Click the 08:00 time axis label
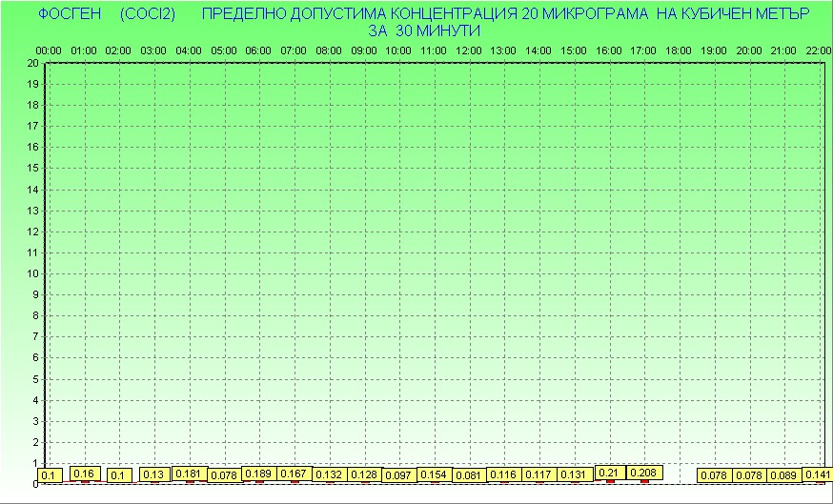 click(329, 51)
